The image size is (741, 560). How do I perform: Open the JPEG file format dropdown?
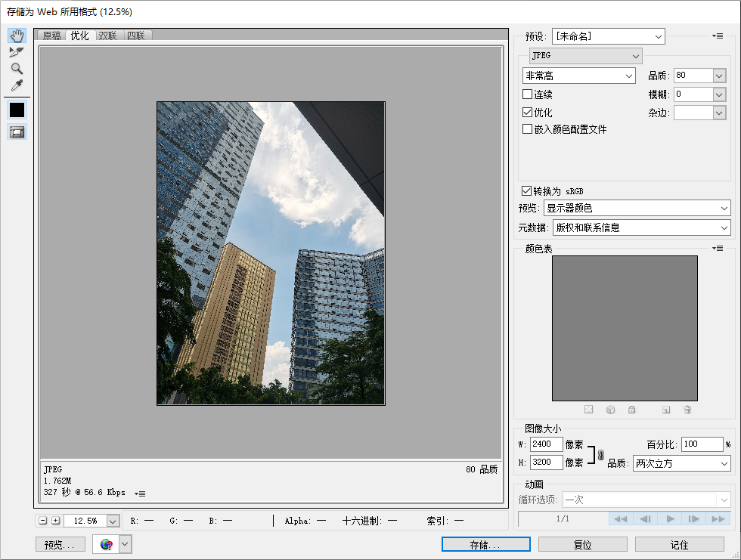point(586,56)
